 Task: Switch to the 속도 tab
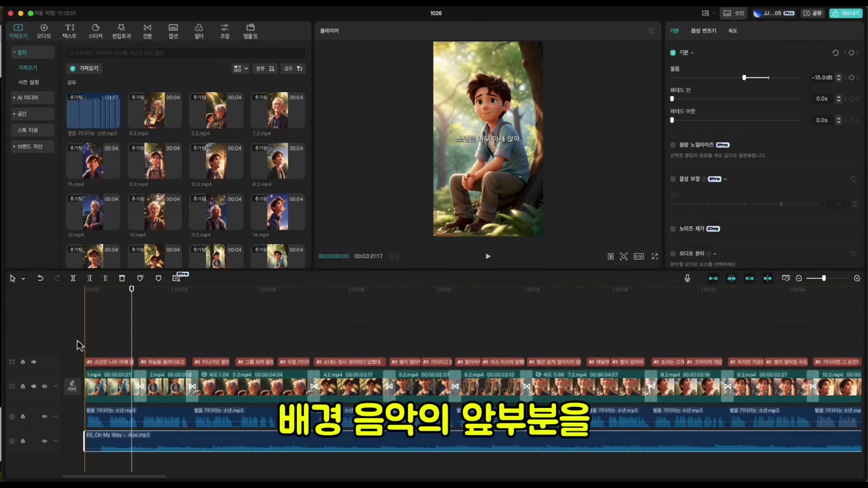pos(732,30)
